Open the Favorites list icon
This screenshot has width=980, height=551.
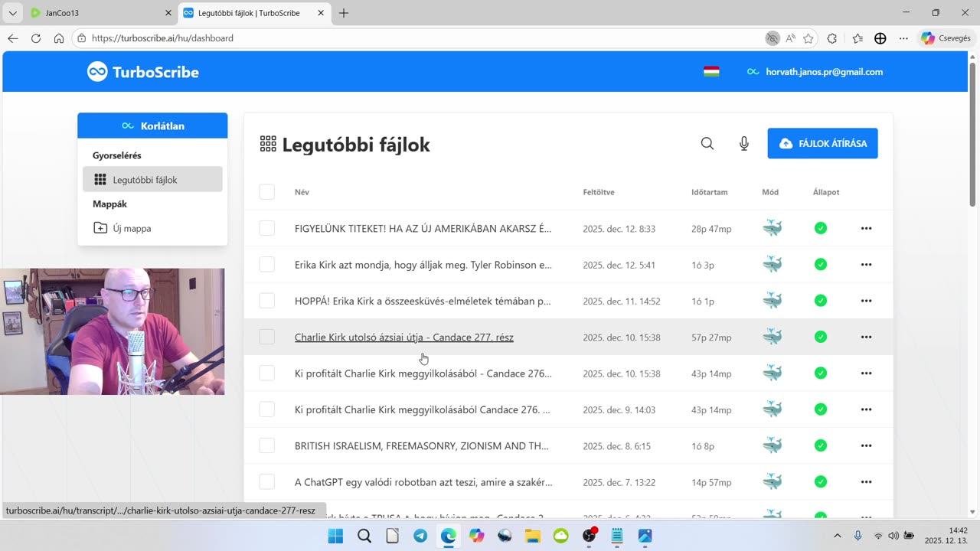coord(857,38)
